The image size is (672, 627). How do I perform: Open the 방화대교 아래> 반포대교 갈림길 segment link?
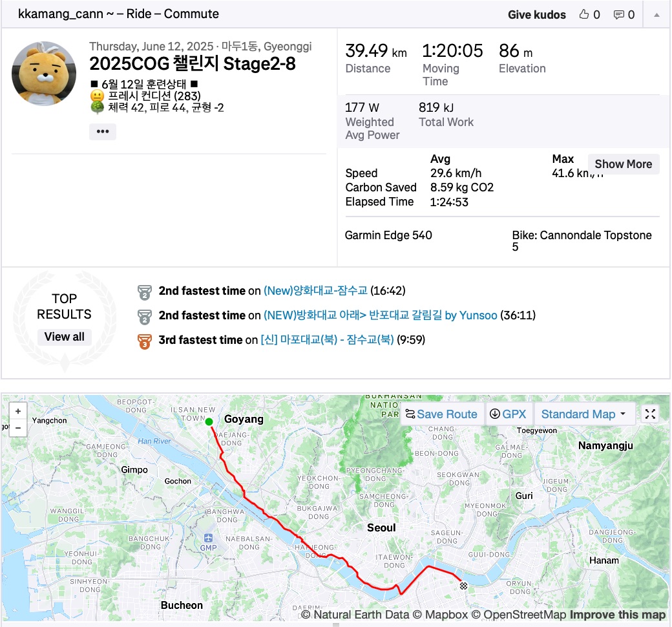coord(380,315)
